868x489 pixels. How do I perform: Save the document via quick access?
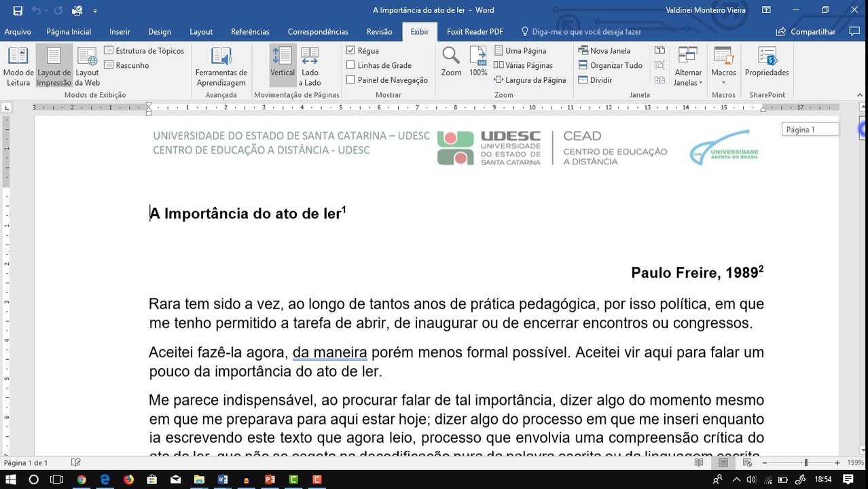tap(18, 10)
